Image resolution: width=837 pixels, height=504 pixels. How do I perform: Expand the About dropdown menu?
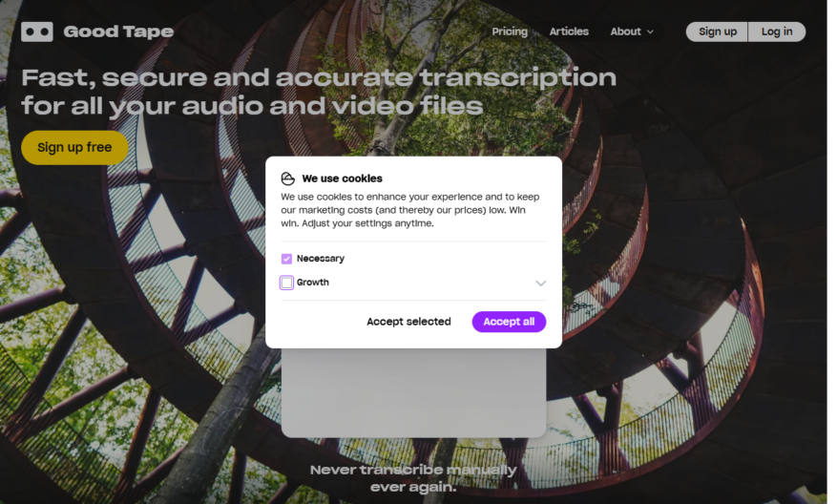tap(632, 31)
